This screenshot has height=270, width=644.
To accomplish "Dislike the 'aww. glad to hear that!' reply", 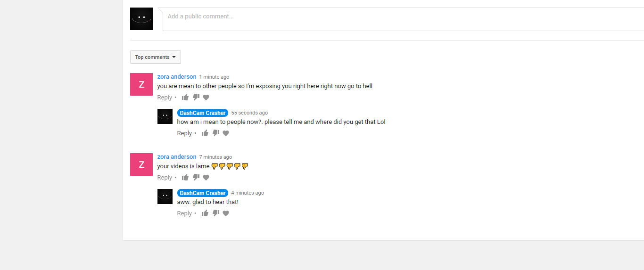I will tap(216, 213).
